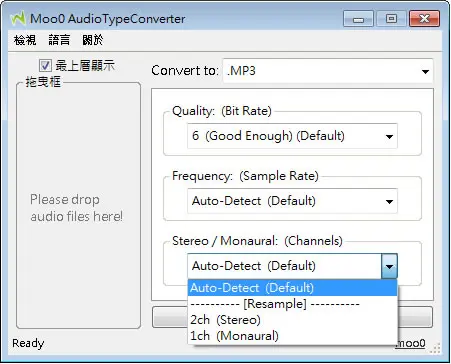Image resolution: width=451 pixels, height=364 pixels.
Task: Maximize the AudioTypeConverter window
Action: (391, 19)
